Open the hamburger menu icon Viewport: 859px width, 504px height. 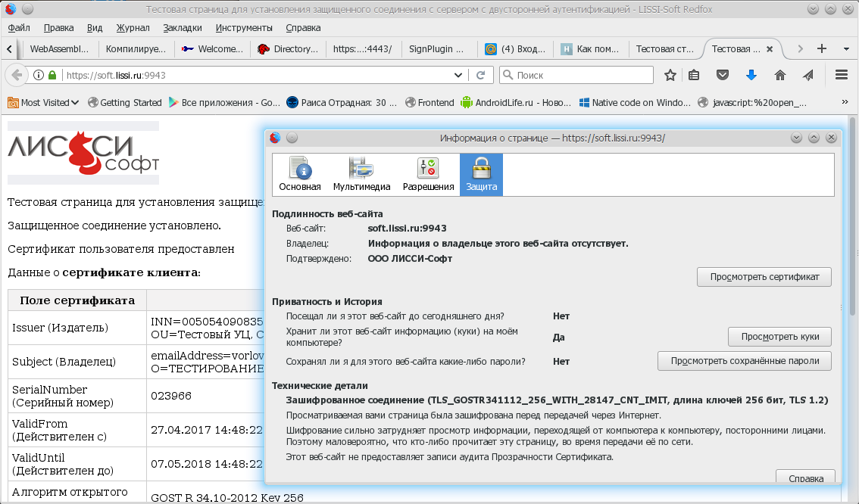click(841, 75)
